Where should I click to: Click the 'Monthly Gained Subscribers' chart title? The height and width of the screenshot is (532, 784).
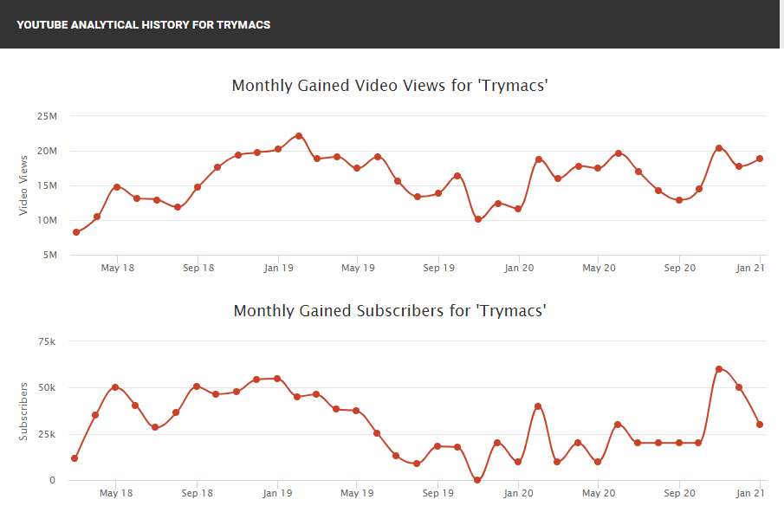coord(390,310)
